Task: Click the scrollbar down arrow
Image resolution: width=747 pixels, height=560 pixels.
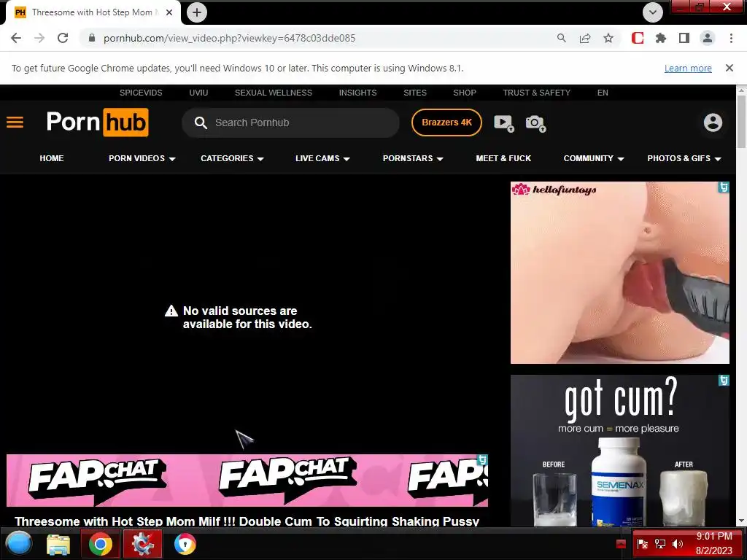Action: [741, 521]
